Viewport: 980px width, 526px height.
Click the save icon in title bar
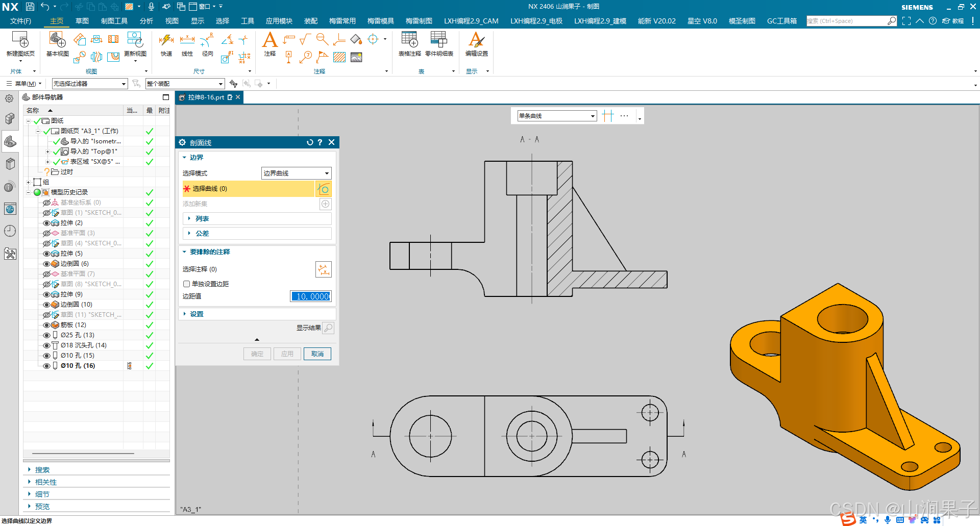click(x=30, y=7)
